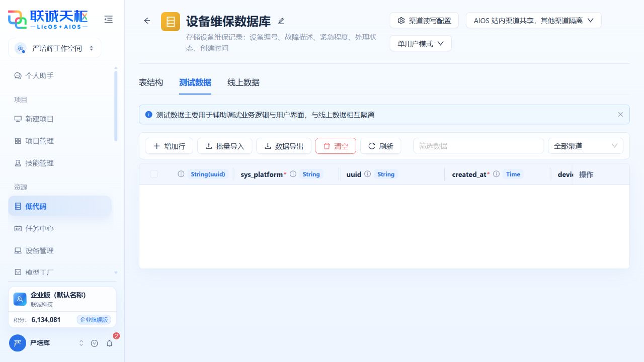Click the blue info icon in the notice banner
Viewport: 644px width, 362px height.
pyautogui.click(x=148, y=115)
